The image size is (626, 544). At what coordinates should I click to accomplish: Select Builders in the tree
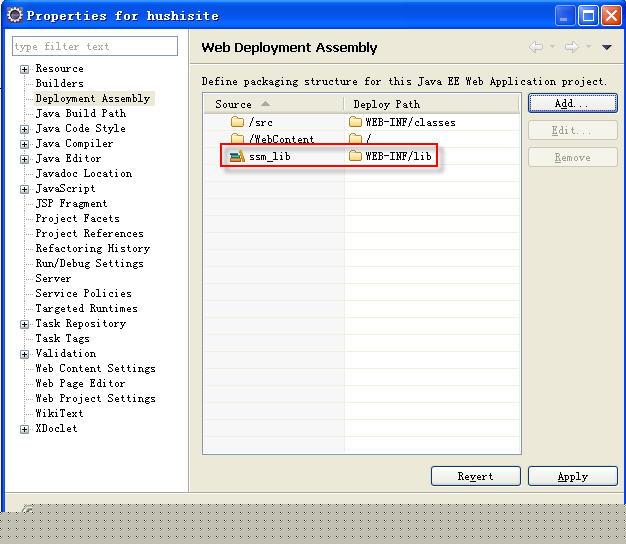(x=59, y=83)
